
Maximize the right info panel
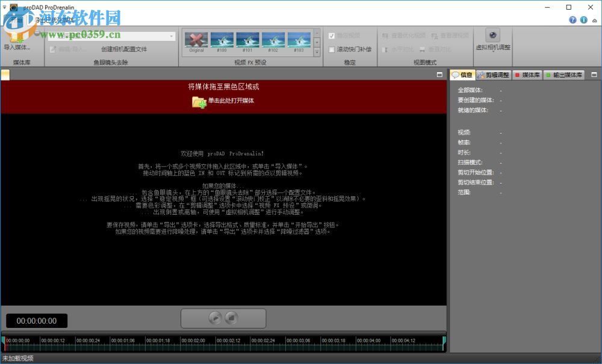coord(594,75)
